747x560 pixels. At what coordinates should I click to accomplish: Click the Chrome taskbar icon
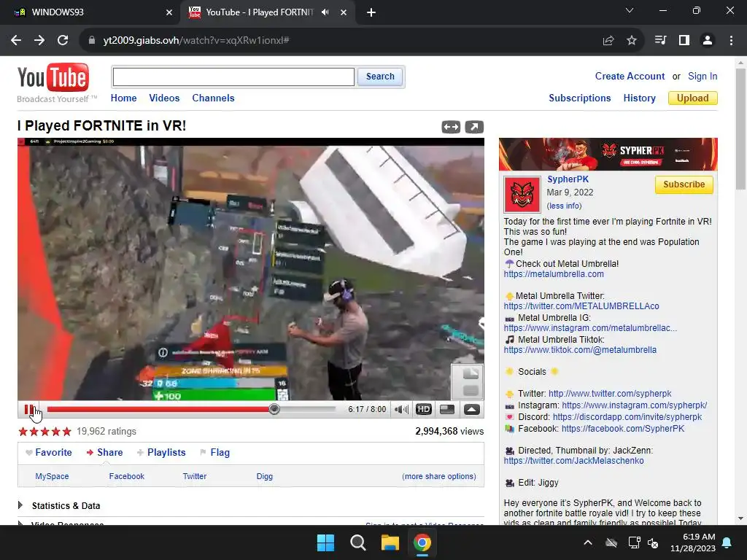[x=422, y=542]
